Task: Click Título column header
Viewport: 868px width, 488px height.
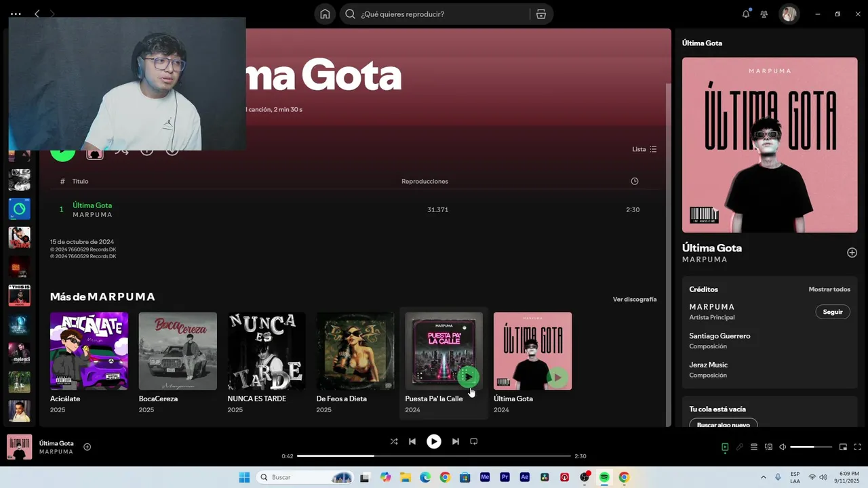Action: click(x=81, y=181)
